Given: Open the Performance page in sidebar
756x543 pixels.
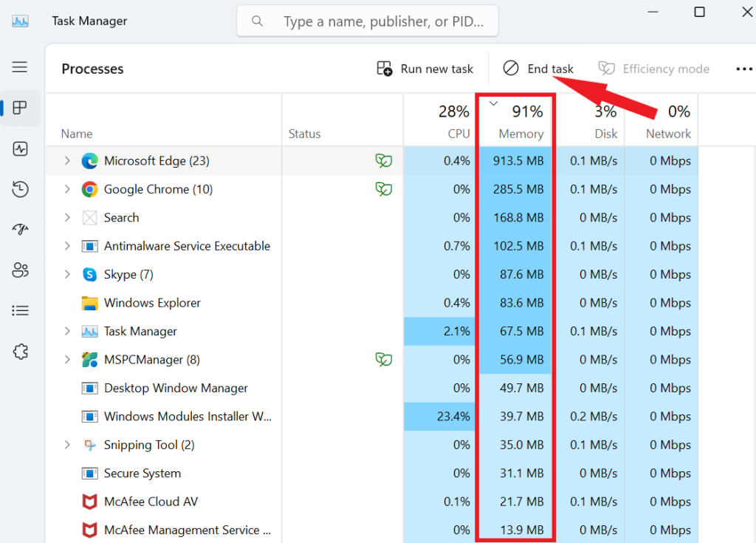Looking at the screenshot, I should (20, 148).
